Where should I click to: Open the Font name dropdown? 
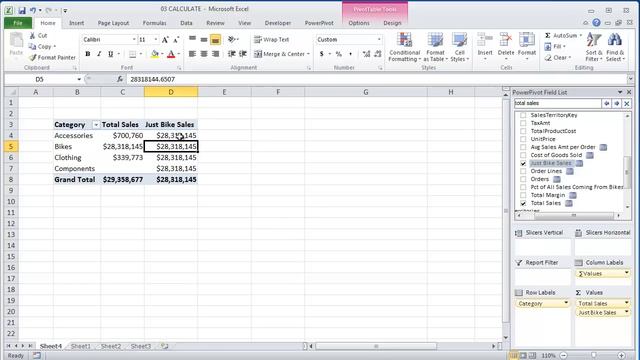134,40
